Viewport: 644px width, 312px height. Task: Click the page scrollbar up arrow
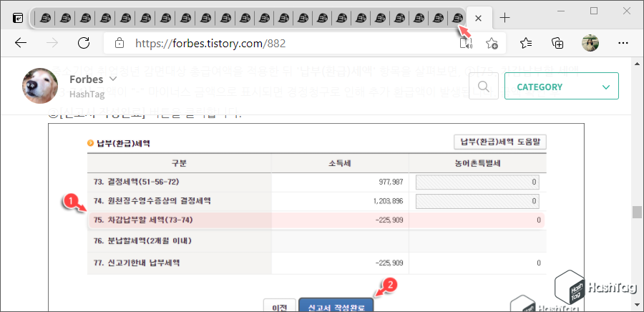point(637,64)
